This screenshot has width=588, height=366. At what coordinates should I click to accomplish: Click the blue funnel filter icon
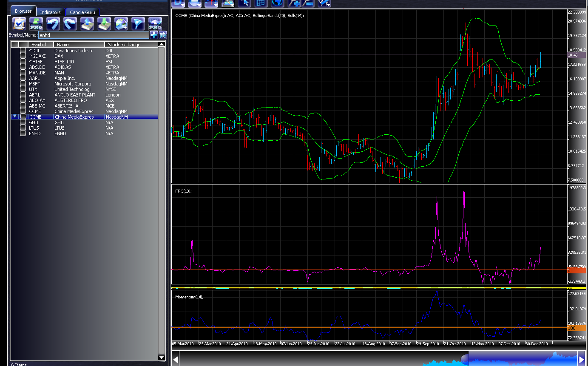[x=138, y=23]
